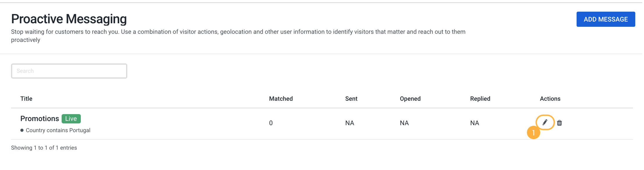The image size is (644, 170).
Task: Edit the Promotions message with pencil icon
Action: coord(545,122)
